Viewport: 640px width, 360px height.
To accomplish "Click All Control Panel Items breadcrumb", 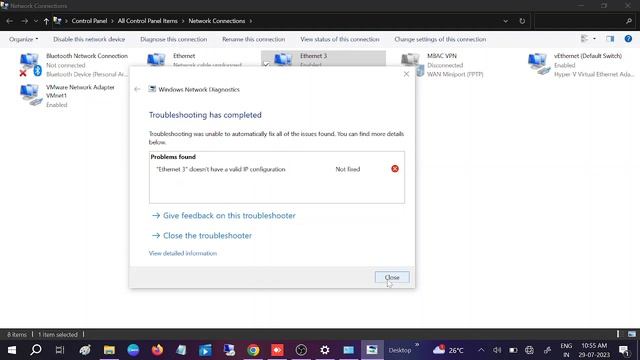I will tap(148, 21).
